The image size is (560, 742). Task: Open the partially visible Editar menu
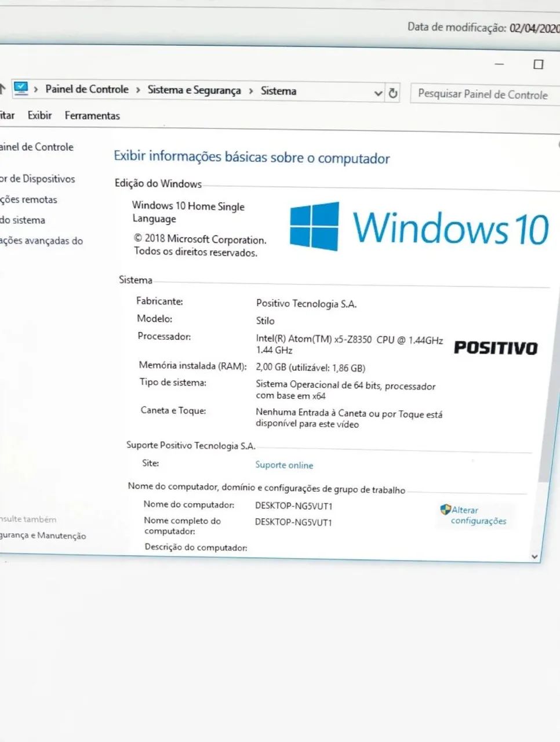7,115
